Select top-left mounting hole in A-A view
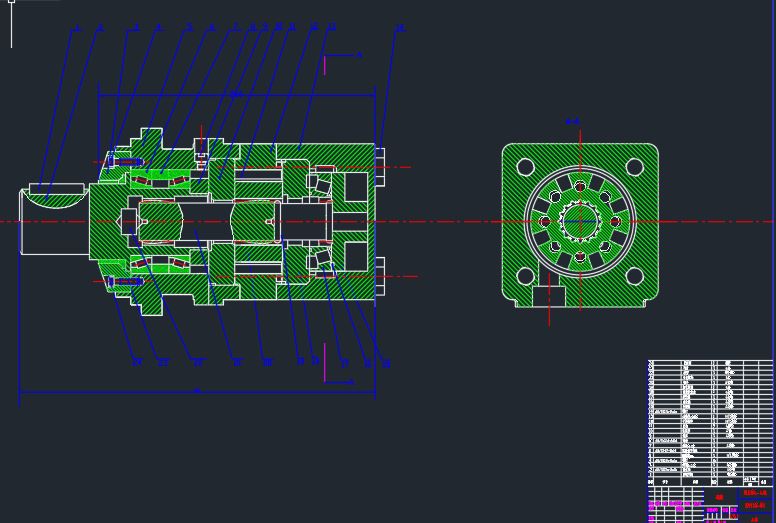This screenshot has height=523, width=776. [x=525, y=167]
